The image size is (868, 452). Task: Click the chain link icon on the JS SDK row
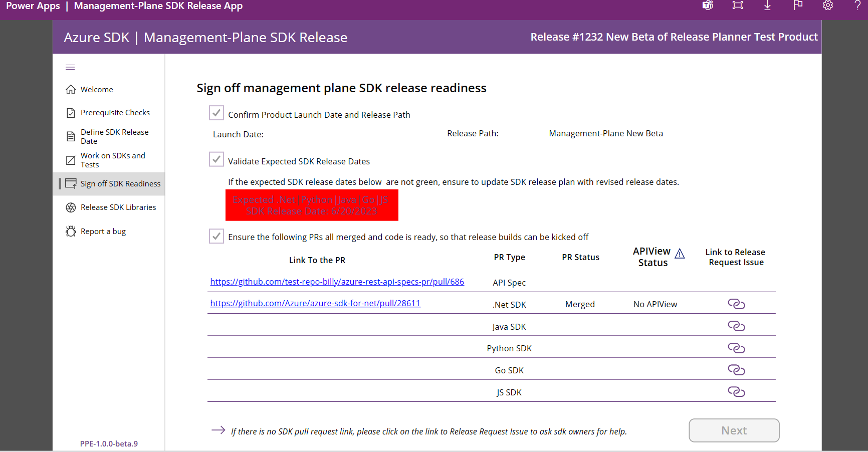(736, 391)
